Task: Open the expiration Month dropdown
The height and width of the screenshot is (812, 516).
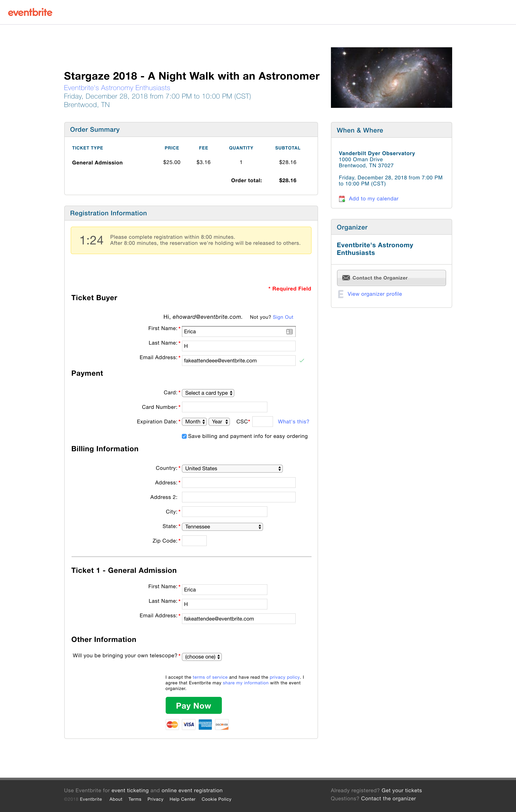Action: (194, 422)
